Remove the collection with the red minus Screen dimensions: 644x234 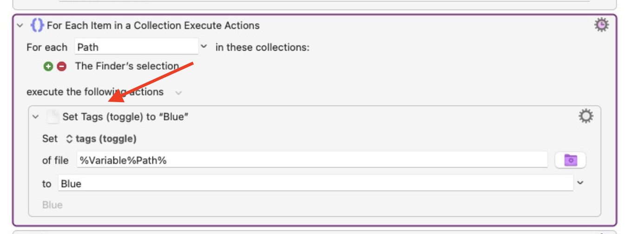tap(61, 66)
